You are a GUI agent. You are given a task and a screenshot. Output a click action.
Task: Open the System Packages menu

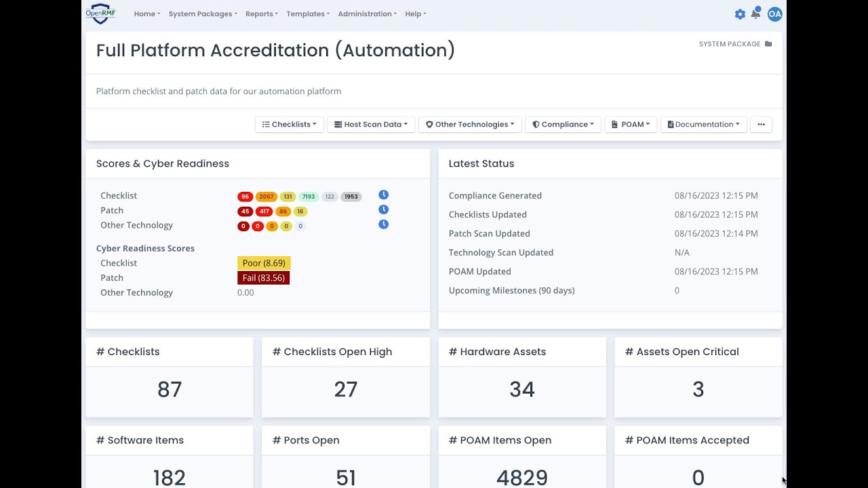tap(203, 14)
